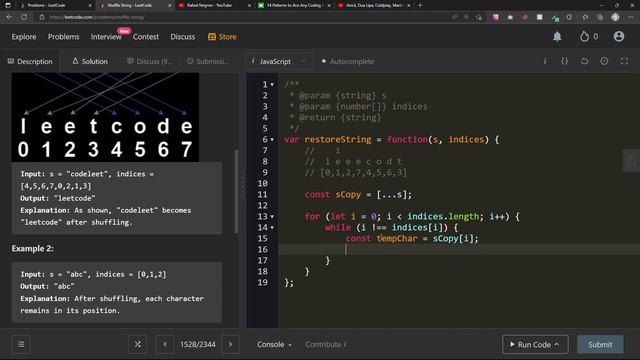Click 'restoreString' in line 6
The width and height of the screenshot is (640, 360).
pos(338,140)
